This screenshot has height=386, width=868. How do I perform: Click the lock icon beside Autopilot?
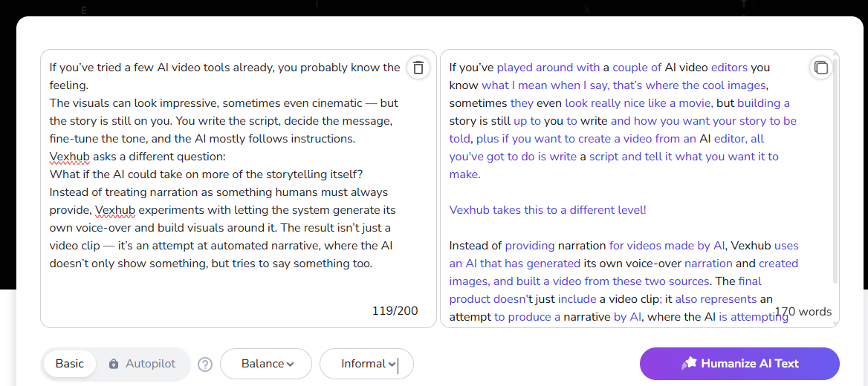pyautogui.click(x=114, y=364)
